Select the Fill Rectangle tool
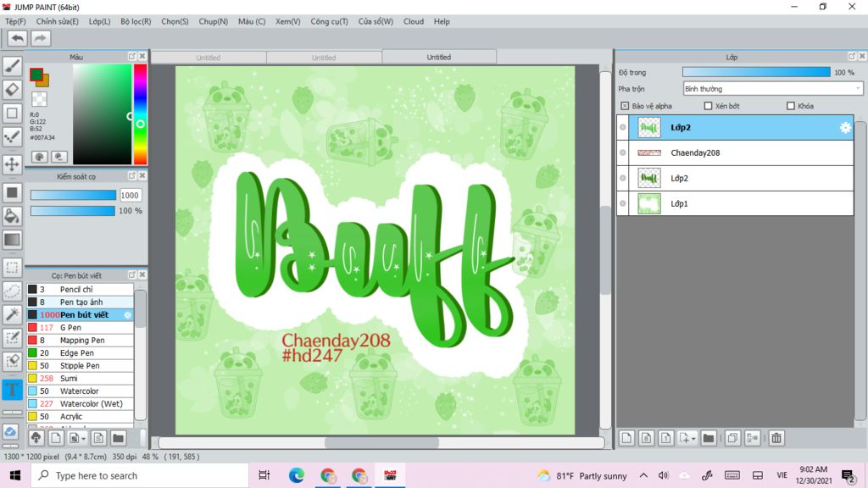 click(12, 192)
